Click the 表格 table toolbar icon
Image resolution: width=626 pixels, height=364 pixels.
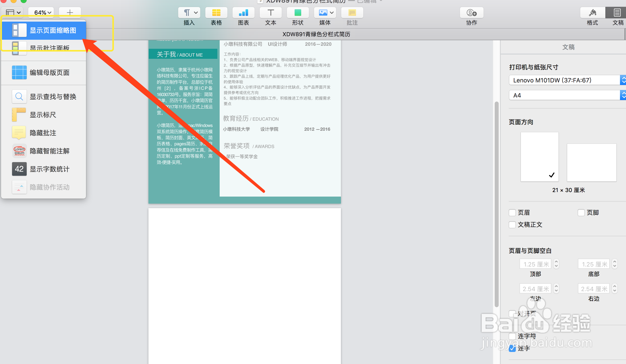pos(216,13)
